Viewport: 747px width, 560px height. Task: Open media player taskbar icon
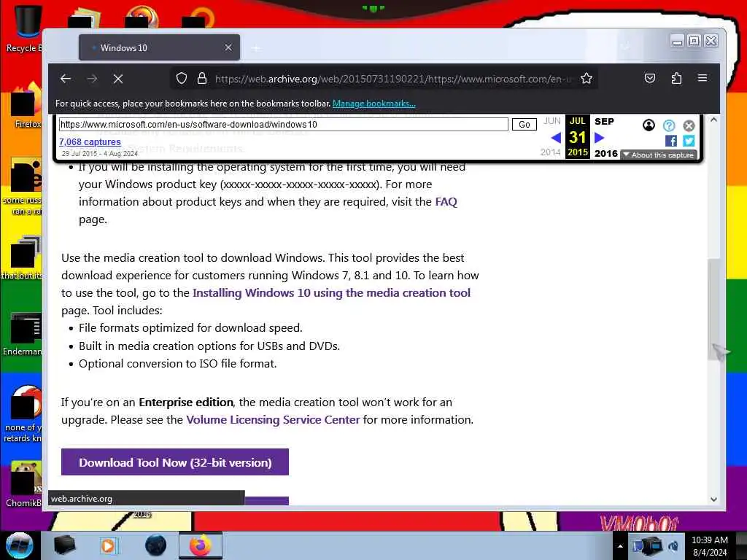(109, 545)
